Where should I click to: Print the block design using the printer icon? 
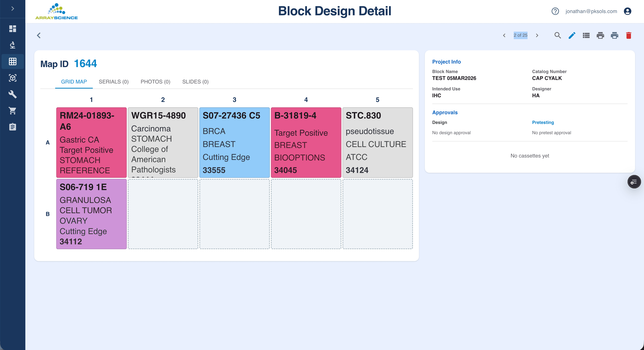[600, 35]
